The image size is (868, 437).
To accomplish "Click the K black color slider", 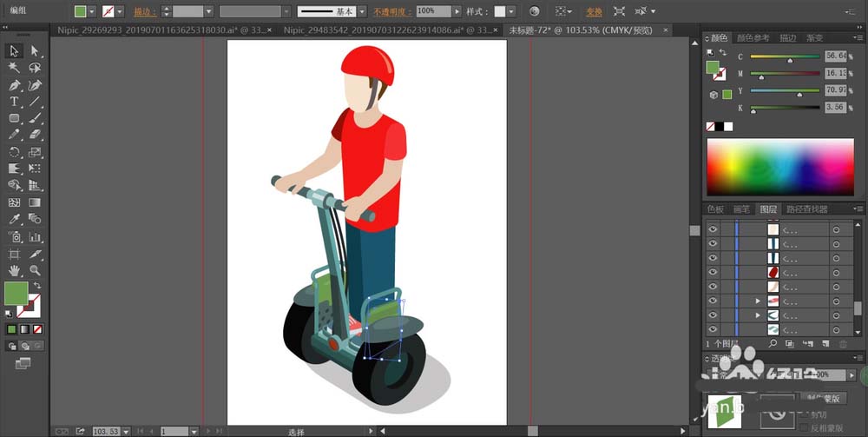I will coord(785,108).
